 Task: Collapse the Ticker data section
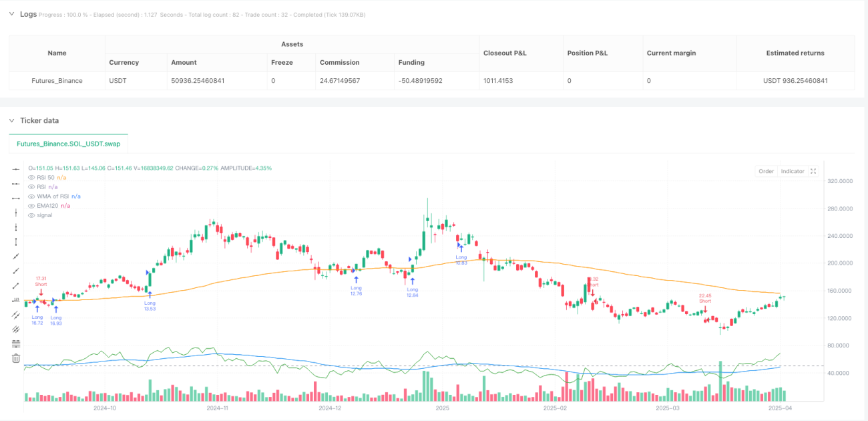[11, 120]
